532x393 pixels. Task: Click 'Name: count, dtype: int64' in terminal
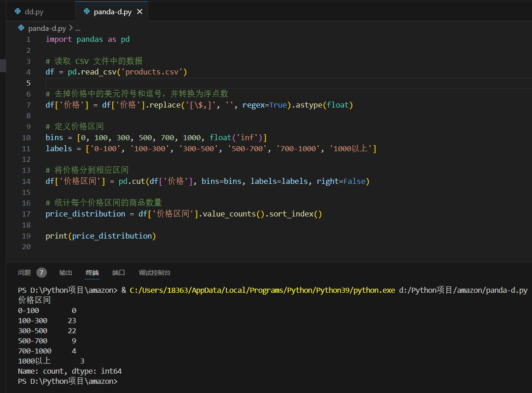[70, 371]
